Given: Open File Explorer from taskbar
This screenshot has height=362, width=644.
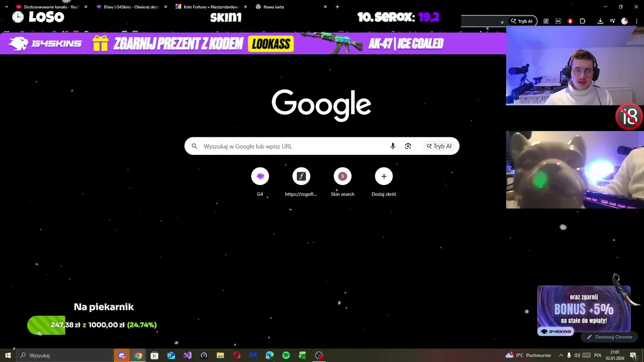Looking at the screenshot, I should pyautogui.click(x=220, y=355).
